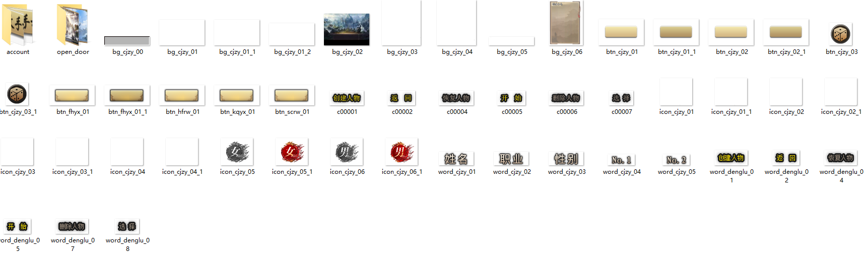This screenshot has width=868, height=255.
Task: Select the word_denglu_05 start label file
Action: [x=17, y=226]
